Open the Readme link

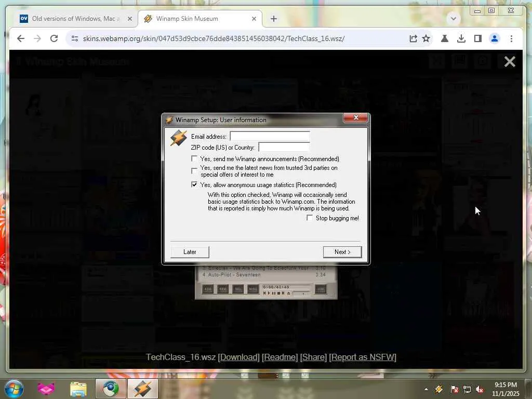[280, 357]
